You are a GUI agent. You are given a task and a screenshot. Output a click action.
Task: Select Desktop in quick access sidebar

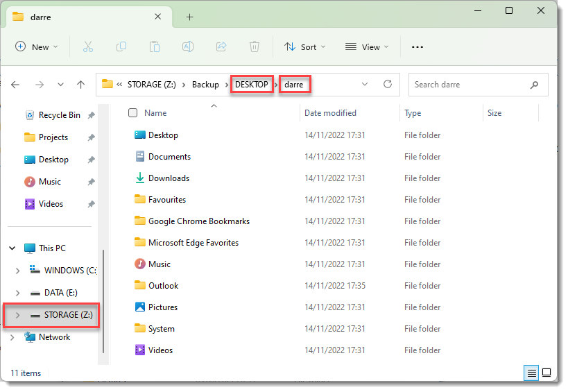[x=53, y=160]
